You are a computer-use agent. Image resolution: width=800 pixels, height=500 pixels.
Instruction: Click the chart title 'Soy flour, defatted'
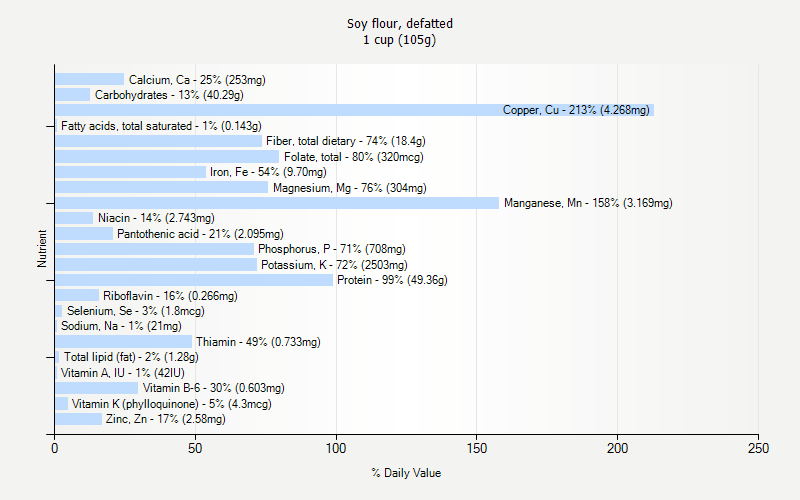click(x=399, y=23)
